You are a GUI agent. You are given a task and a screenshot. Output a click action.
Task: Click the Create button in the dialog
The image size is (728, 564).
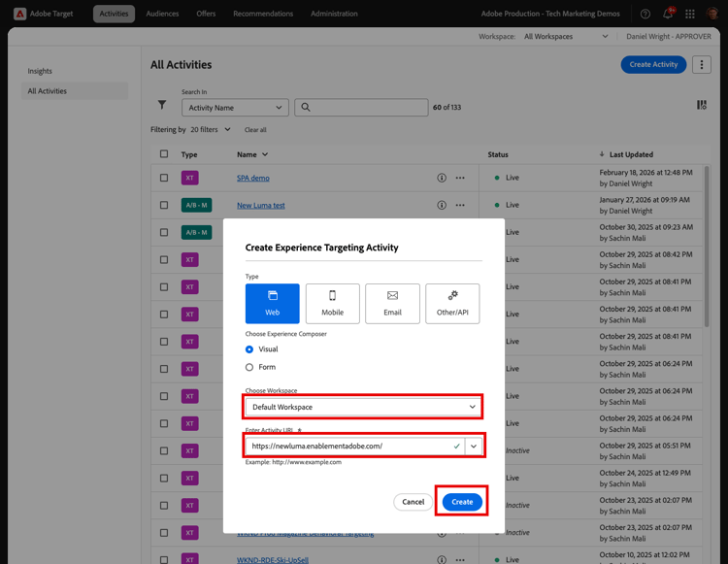(462, 502)
